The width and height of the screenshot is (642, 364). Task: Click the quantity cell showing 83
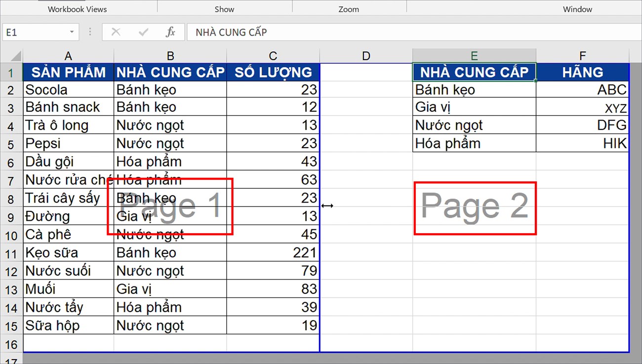click(273, 289)
